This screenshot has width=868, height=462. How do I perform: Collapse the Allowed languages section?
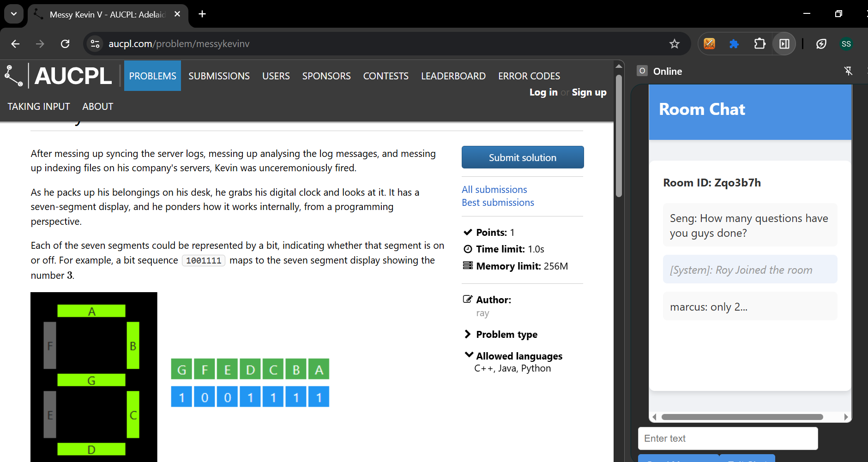coord(513,356)
